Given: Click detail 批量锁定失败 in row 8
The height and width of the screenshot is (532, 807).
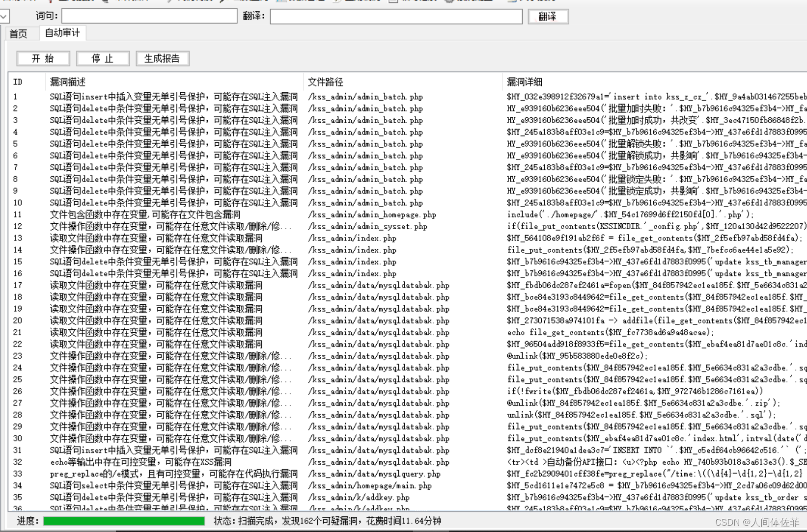Looking at the screenshot, I should [657, 179].
